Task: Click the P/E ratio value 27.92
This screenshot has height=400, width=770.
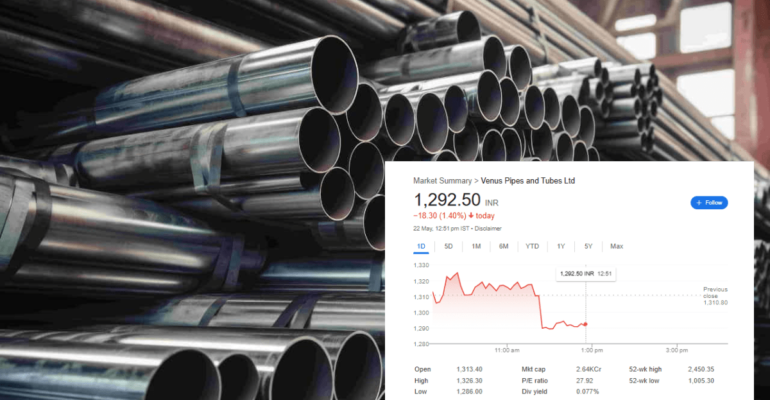Action: (x=584, y=381)
